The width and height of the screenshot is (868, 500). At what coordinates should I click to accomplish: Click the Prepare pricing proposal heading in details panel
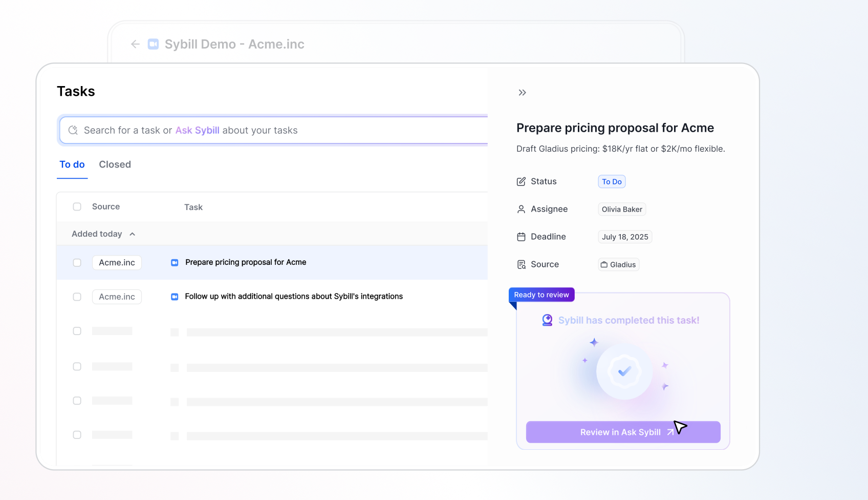[615, 128]
